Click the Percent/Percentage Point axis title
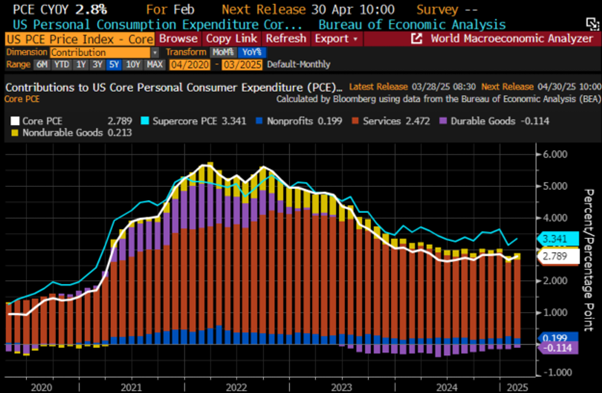This screenshot has height=393, width=602. 589,260
